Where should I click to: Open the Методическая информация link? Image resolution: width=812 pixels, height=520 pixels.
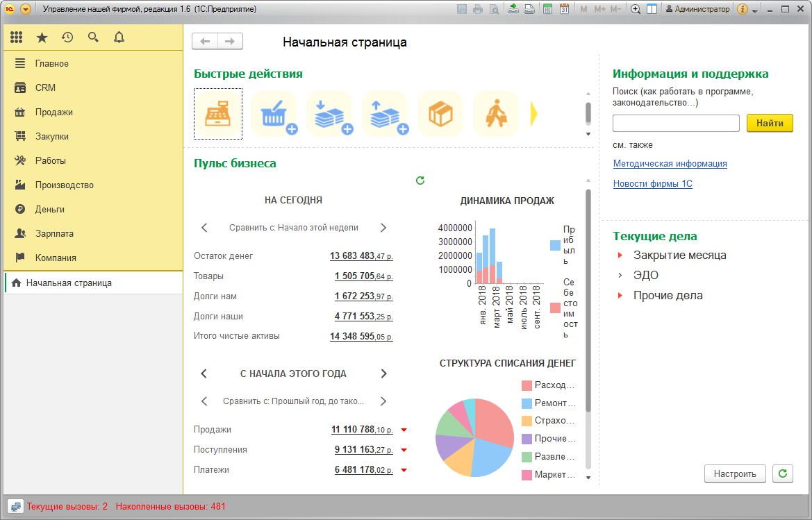coord(670,164)
